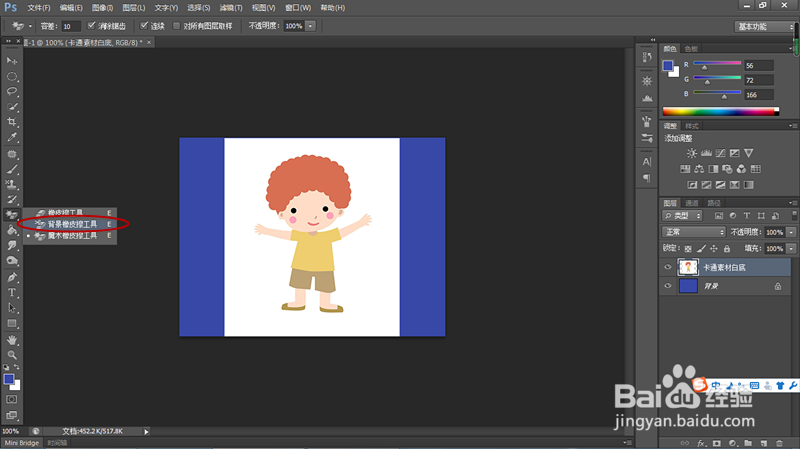Viewport: 800px width, 449px height.
Task: Move the R color slider
Action: (x=705, y=67)
